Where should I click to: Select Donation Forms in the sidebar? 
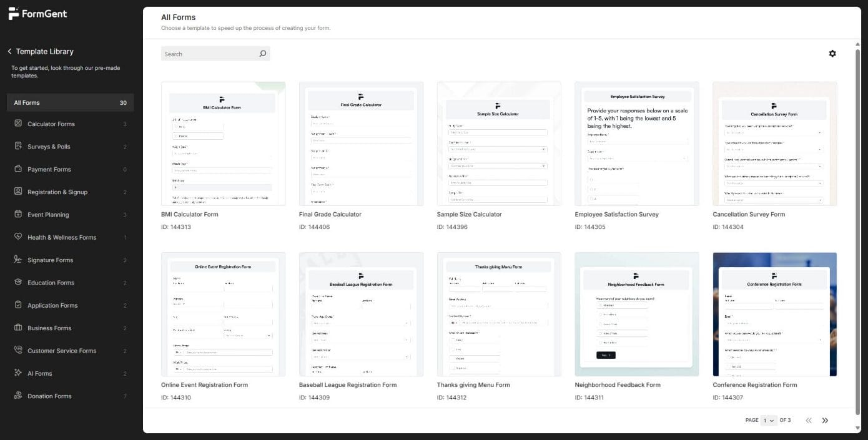49,396
